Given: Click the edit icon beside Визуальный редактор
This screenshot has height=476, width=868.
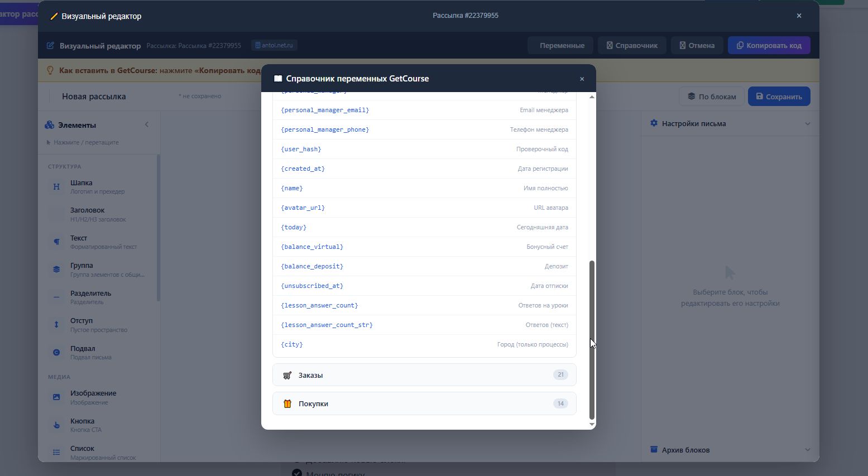Looking at the screenshot, I should click(x=50, y=46).
